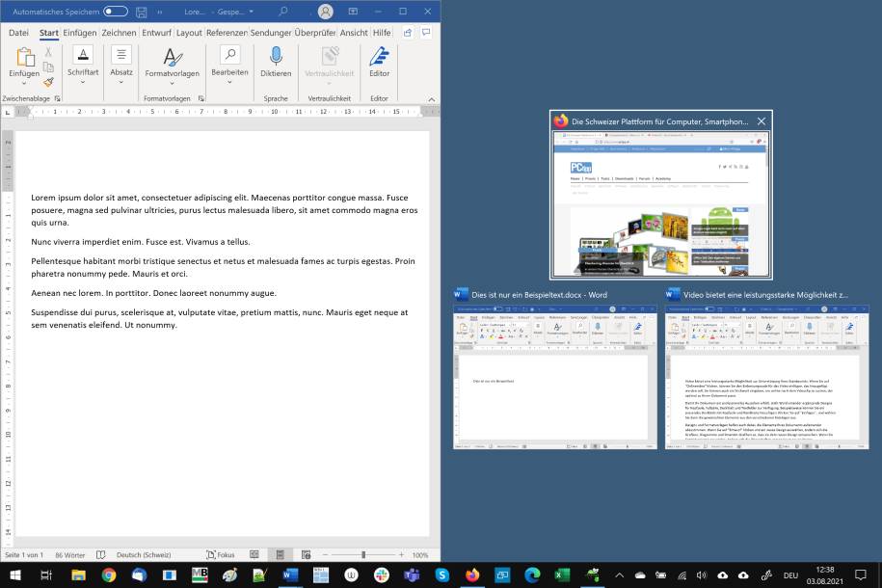Collapse the ribbon with the chevron

[431, 98]
